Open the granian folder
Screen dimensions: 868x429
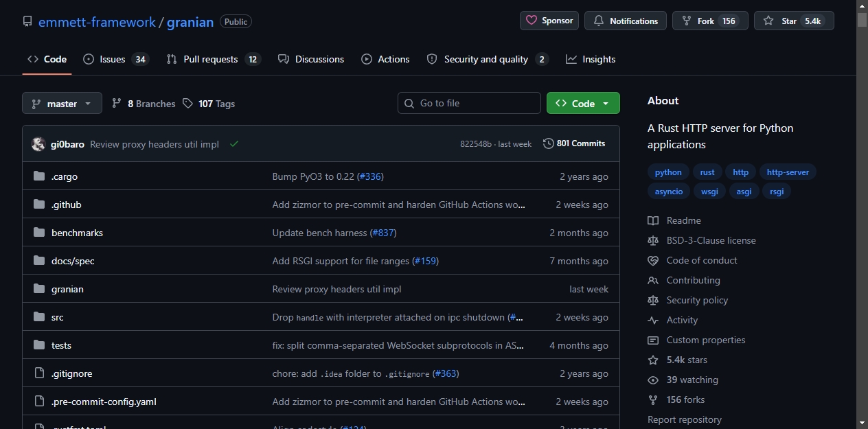(67, 289)
